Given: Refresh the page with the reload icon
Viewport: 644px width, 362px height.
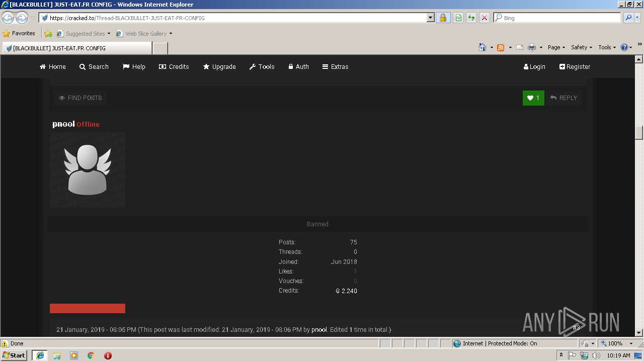Looking at the screenshot, I should [x=471, y=18].
